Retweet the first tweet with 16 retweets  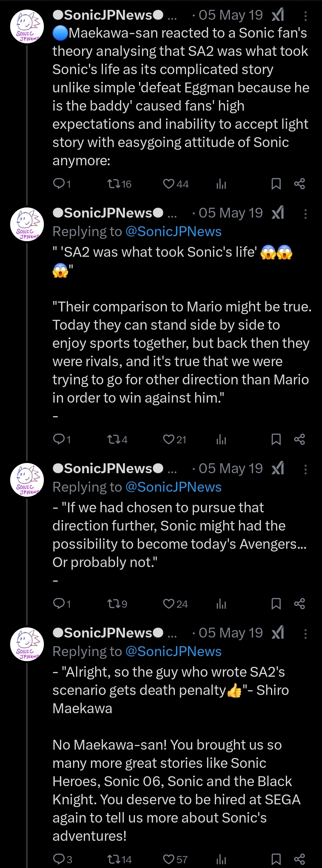pos(114,184)
